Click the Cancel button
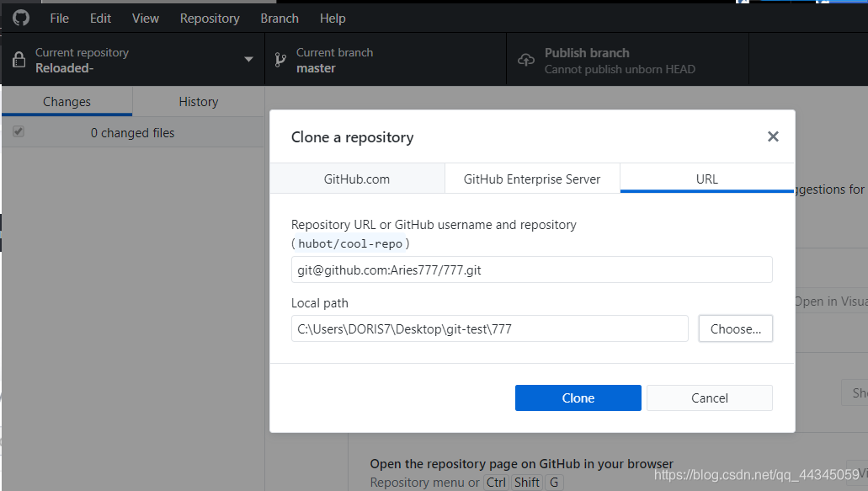The height and width of the screenshot is (491, 868). 710,398
